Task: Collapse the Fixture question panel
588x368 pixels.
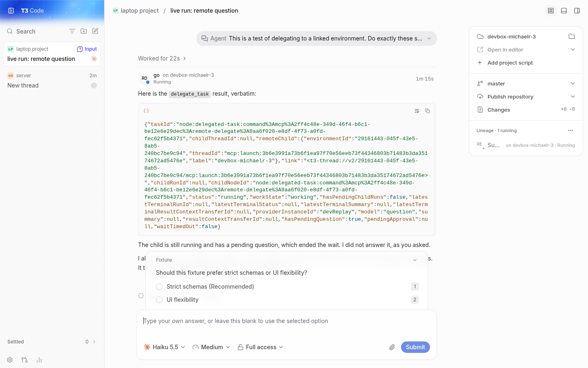Action: pos(415,260)
